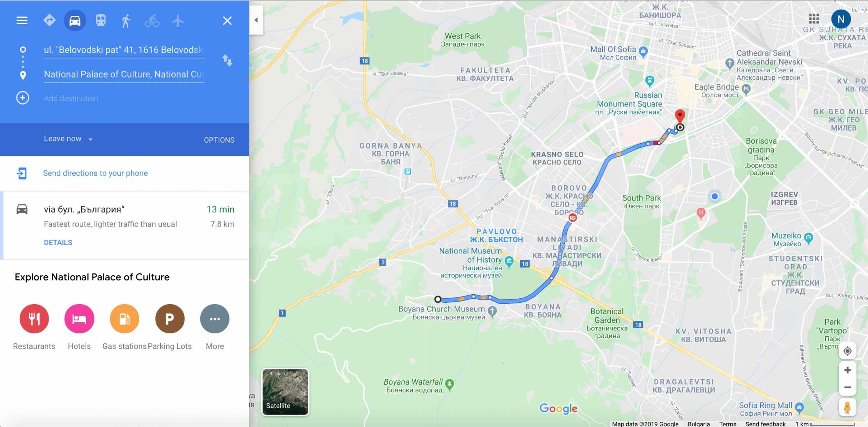This screenshot has width=868, height=427.
Task: Switch to walking directions mode
Action: pos(126,20)
